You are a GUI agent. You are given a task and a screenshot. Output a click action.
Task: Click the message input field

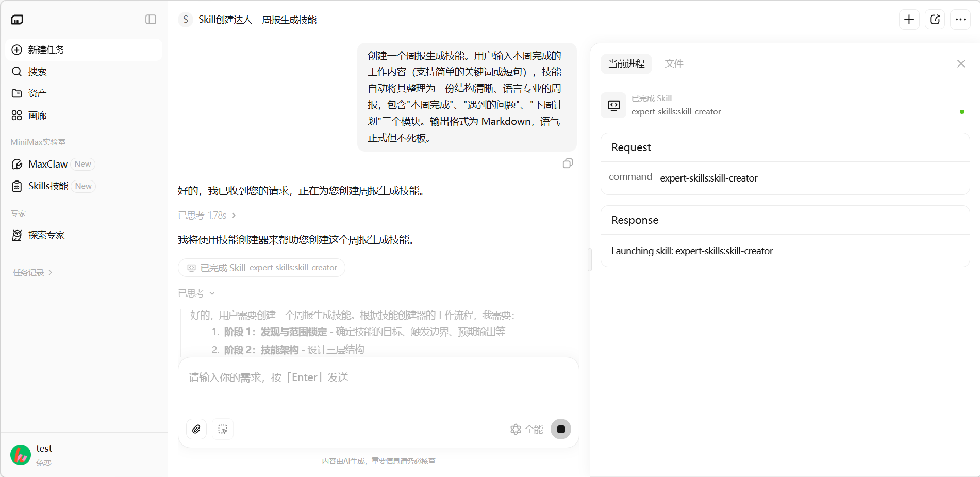coord(378,387)
